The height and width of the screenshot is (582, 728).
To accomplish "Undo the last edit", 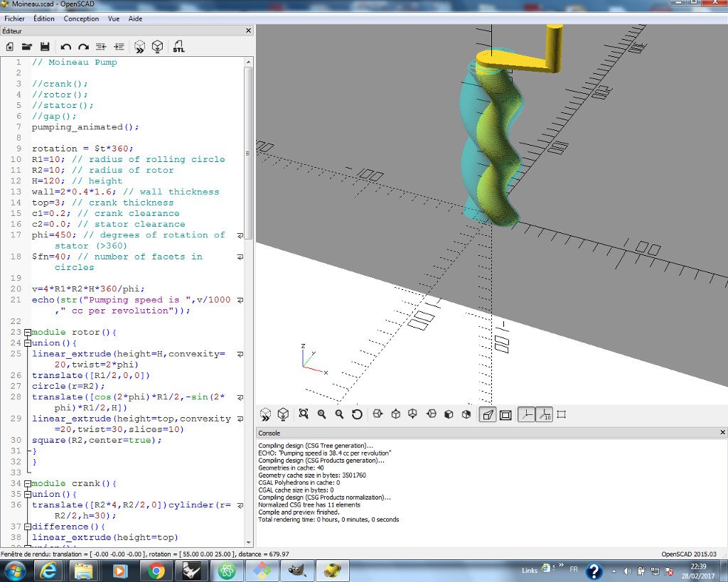I will pyautogui.click(x=65, y=46).
